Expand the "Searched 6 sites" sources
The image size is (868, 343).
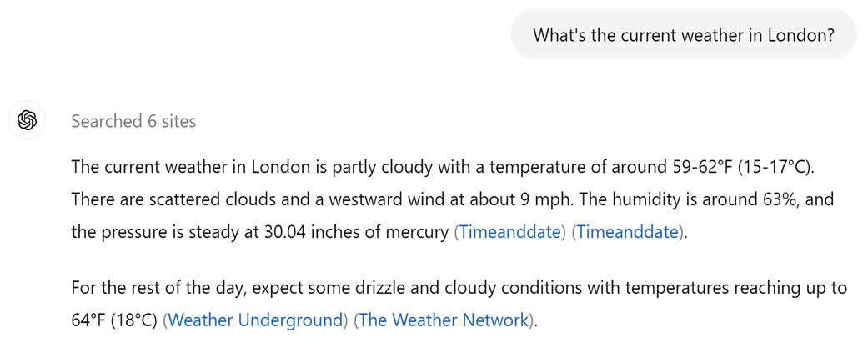click(x=133, y=121)
